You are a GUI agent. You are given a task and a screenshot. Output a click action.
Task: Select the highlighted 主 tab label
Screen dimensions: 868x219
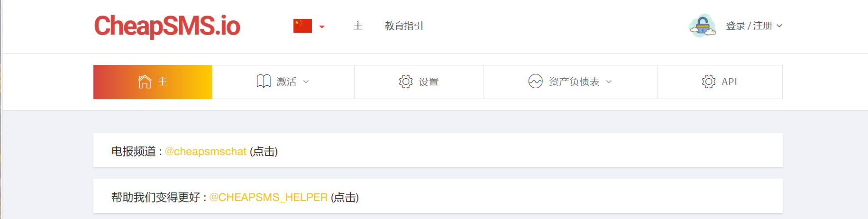[x=163, y=82]
